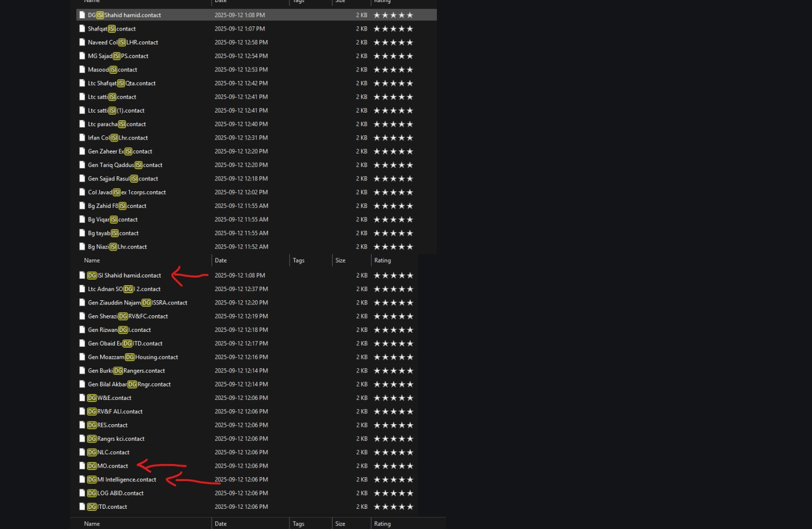Viewport: 812px width, 529px height.
Task: Set first star rating for DG ITD.contact
Action: (377, 507)
